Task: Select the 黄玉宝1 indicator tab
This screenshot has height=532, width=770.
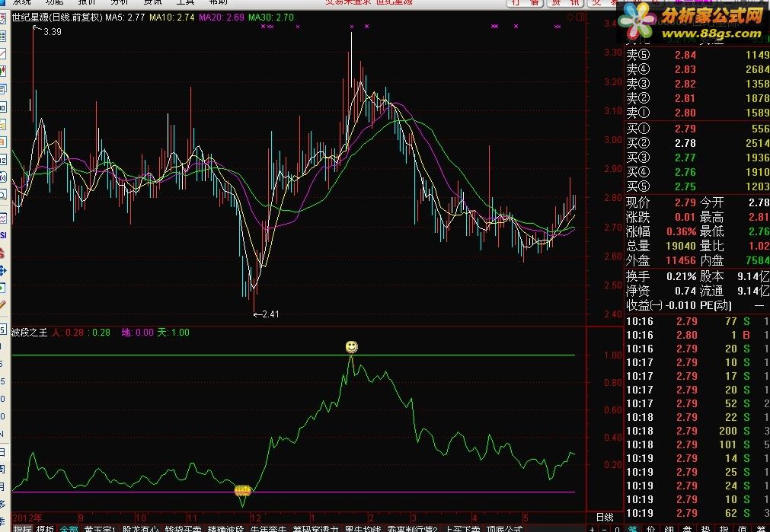Action: click(100, 529)
